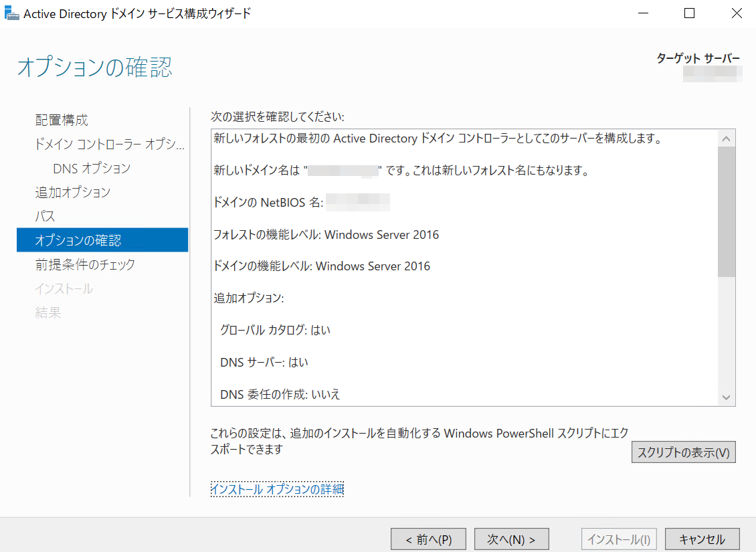
Task: Click スクリプトの表示(V) button
Action: click(x=683, y=452)
